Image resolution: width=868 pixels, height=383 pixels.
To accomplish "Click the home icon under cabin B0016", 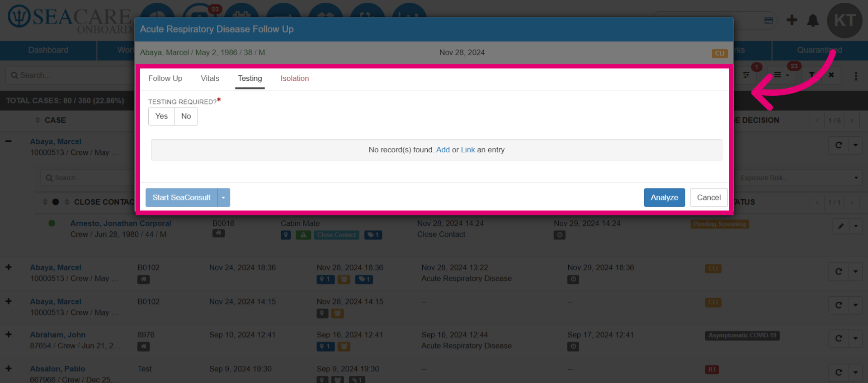I will click(218, 234).
